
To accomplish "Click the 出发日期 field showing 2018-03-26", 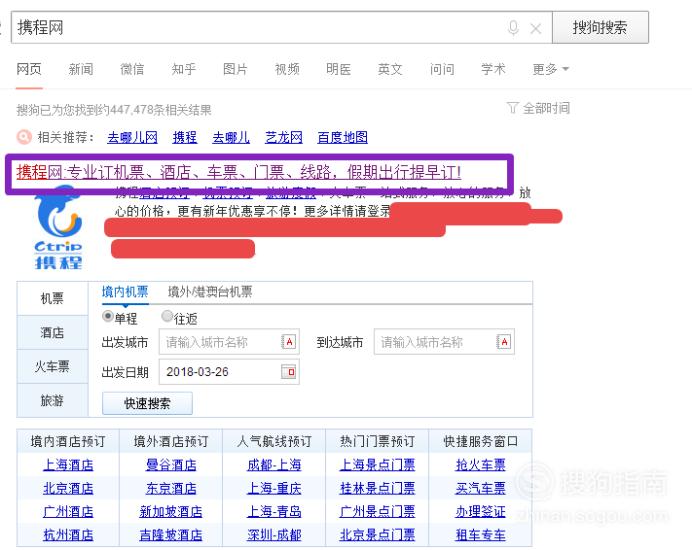I will tap(229, 372).
